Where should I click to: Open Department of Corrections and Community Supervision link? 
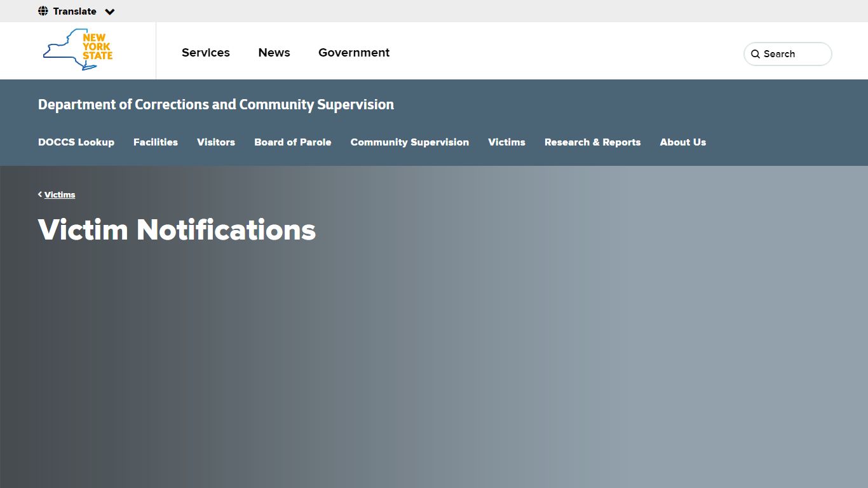[216, 104]
